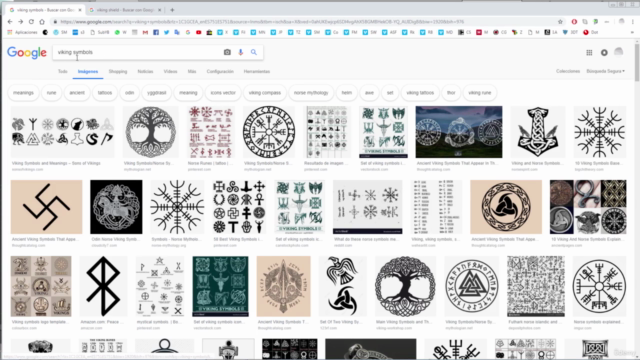Open the Noticias results tab
The width and height of the screenshot is (640, 360).
tap(145, 71)
